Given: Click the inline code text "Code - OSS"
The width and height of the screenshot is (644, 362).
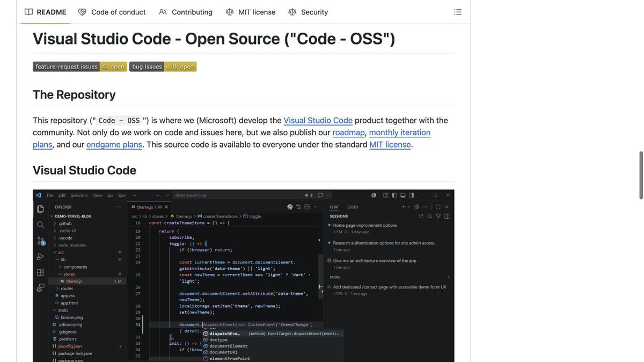Looking at the screenshot, I should [119, 121].
